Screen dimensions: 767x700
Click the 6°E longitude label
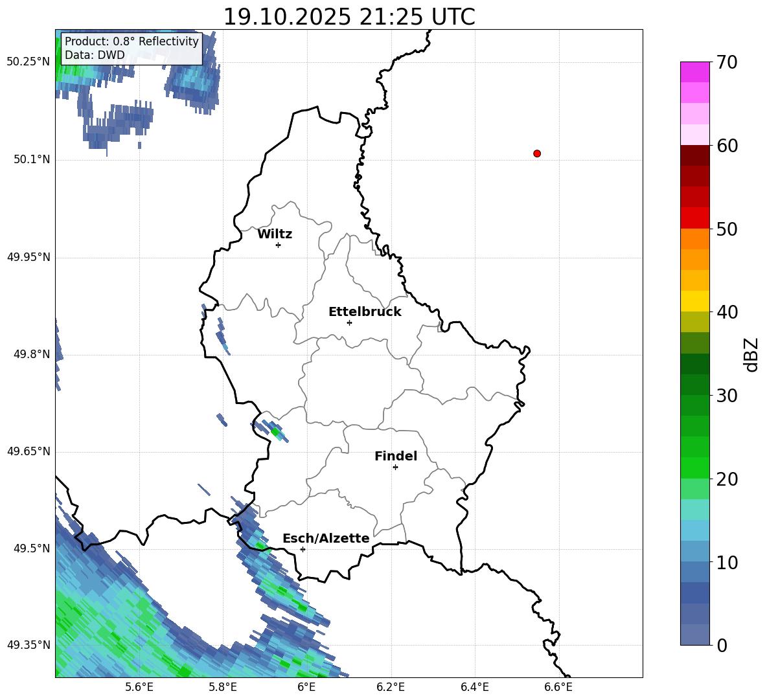coord(306,687)
